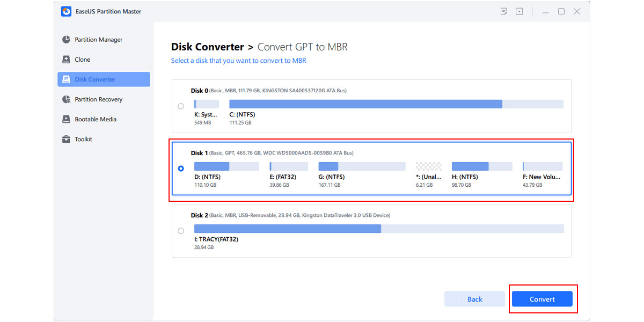Viewport: 644px width, 322px height.
Task: Select Disk Converter in the sidebar
Action: click(x=104, y=79)
